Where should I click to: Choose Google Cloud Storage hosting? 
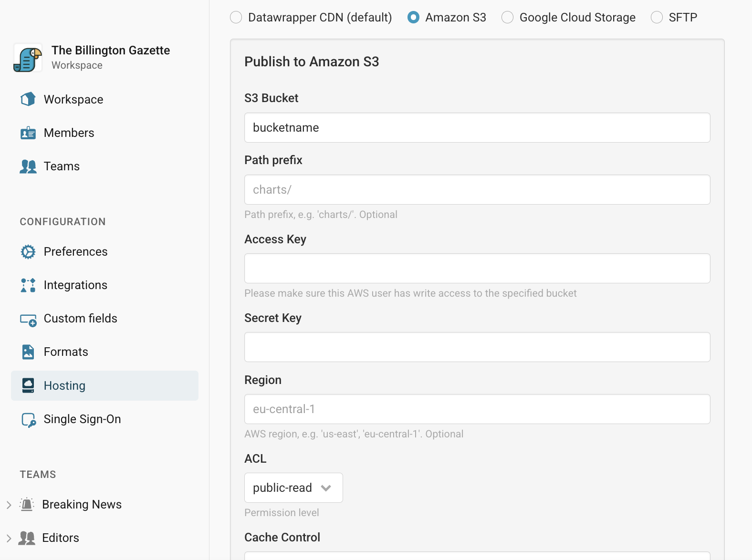pos(507,18)
